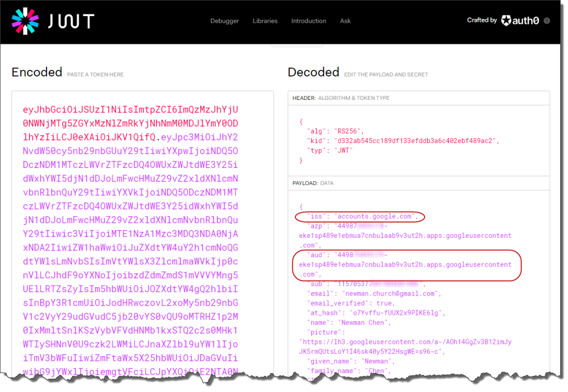Click the Ask link in navbar
Viewport: 568px width, 392px height.
click(345, 21)
